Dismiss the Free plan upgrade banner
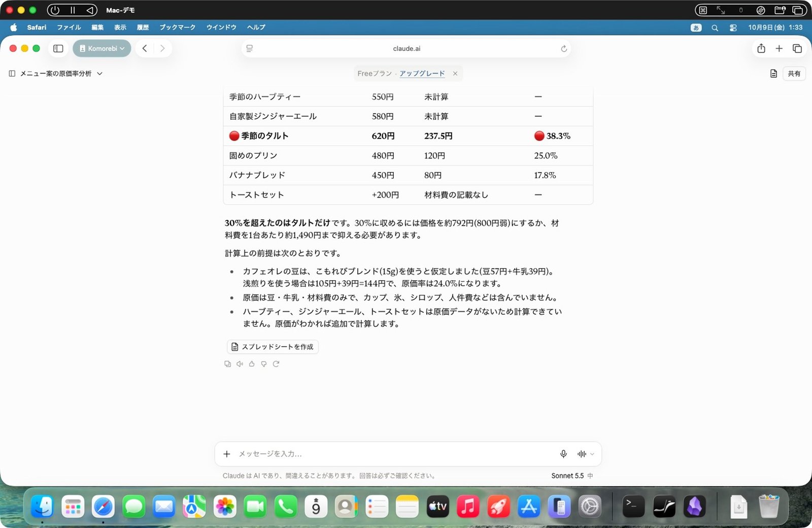The width and height of the screenshot is (812, 528). click(x=455, y=74)
